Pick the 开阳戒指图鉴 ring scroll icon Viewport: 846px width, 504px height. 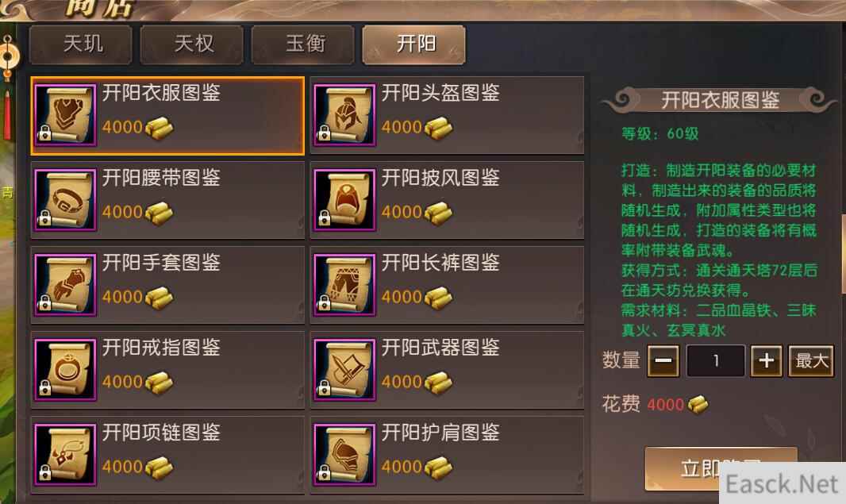(x=65, y=370)
